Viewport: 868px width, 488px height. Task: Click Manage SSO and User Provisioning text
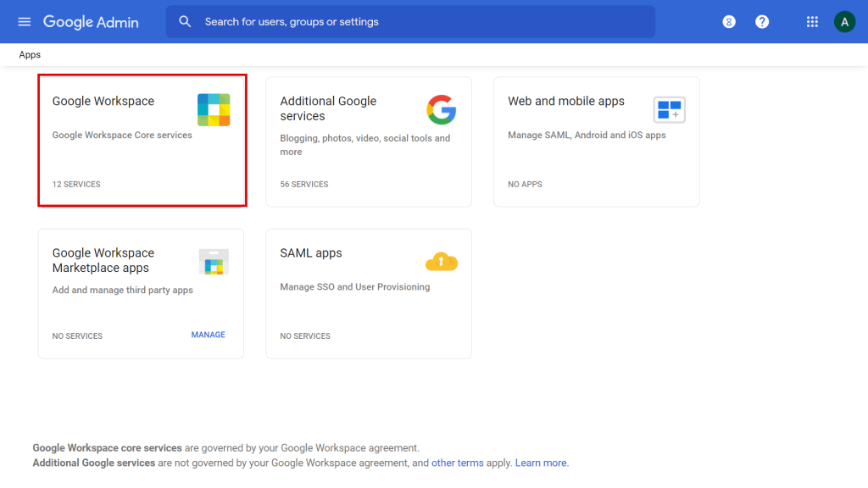[355, 286]
